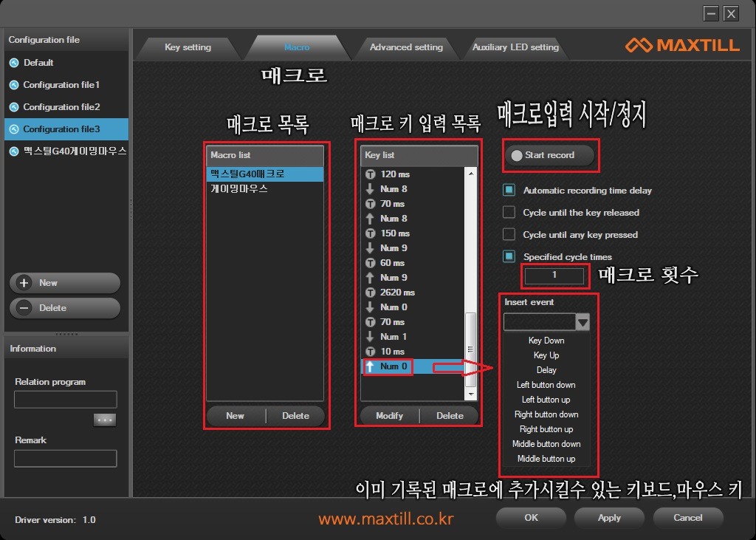
Task: Click the Default profile icon
Action: (14, 63)
